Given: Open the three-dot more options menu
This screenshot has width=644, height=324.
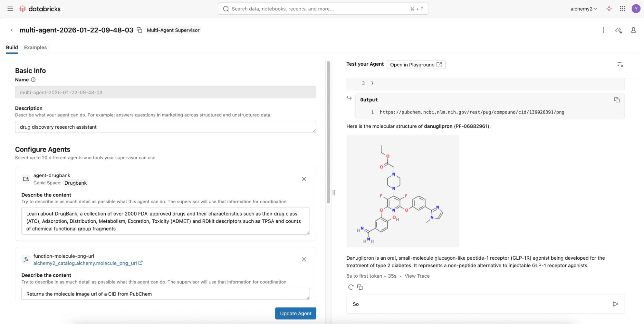Looking at the screenshot, I should click(x=603, y=30).
